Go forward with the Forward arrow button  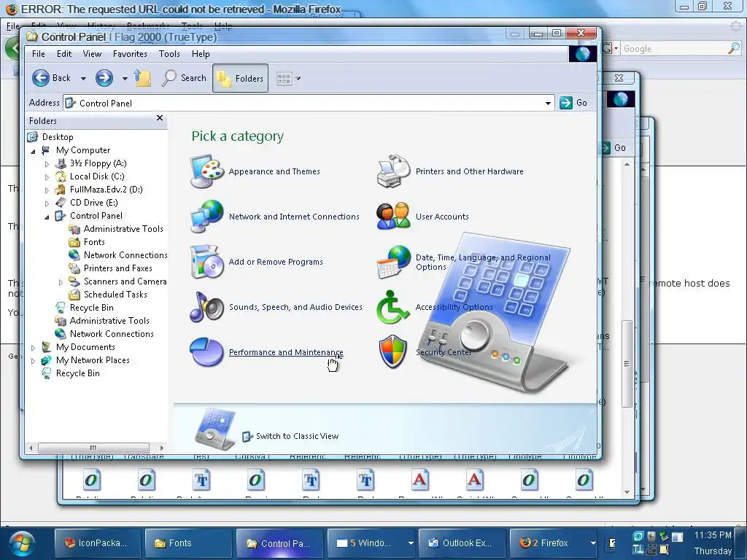[x=104, y=78]
